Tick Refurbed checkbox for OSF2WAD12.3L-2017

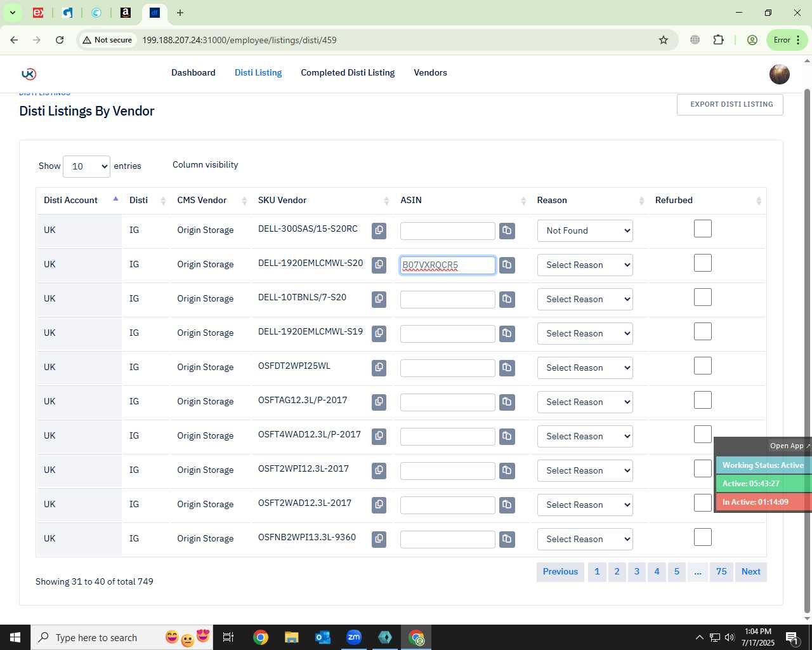[x=703, y=503]
